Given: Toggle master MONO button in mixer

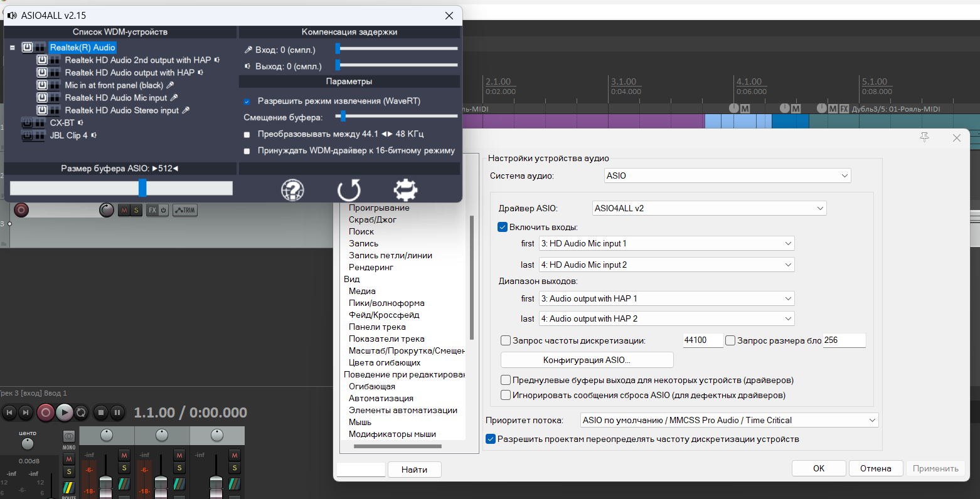Looking at the screenshot, I should click(69, 437).
